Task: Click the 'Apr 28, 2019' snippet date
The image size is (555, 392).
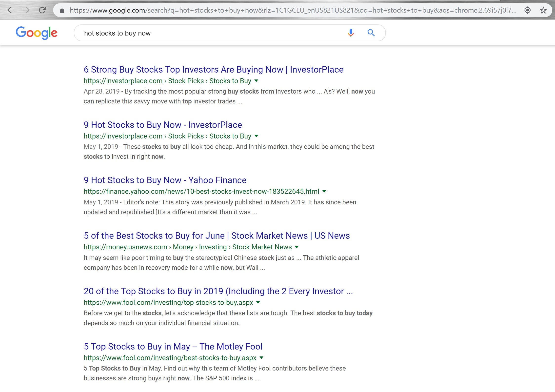Action: tap(101, 92)
